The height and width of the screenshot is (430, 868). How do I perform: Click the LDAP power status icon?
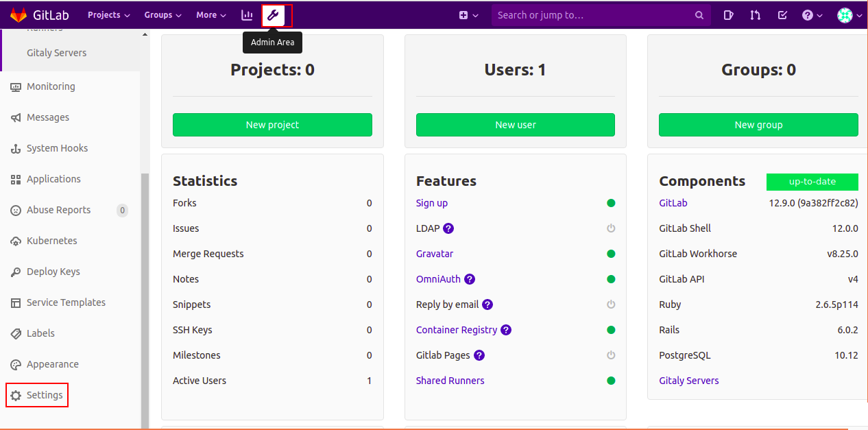coord(611,228)
